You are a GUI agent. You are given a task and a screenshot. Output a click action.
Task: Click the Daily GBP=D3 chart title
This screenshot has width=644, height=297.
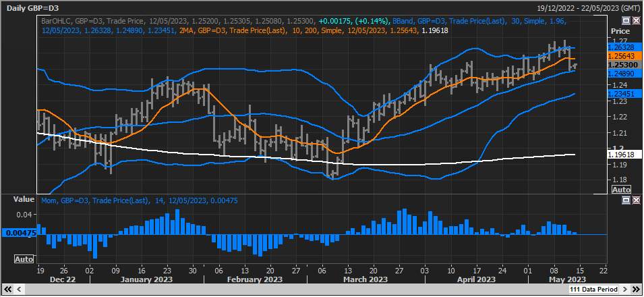pos(32,8)
